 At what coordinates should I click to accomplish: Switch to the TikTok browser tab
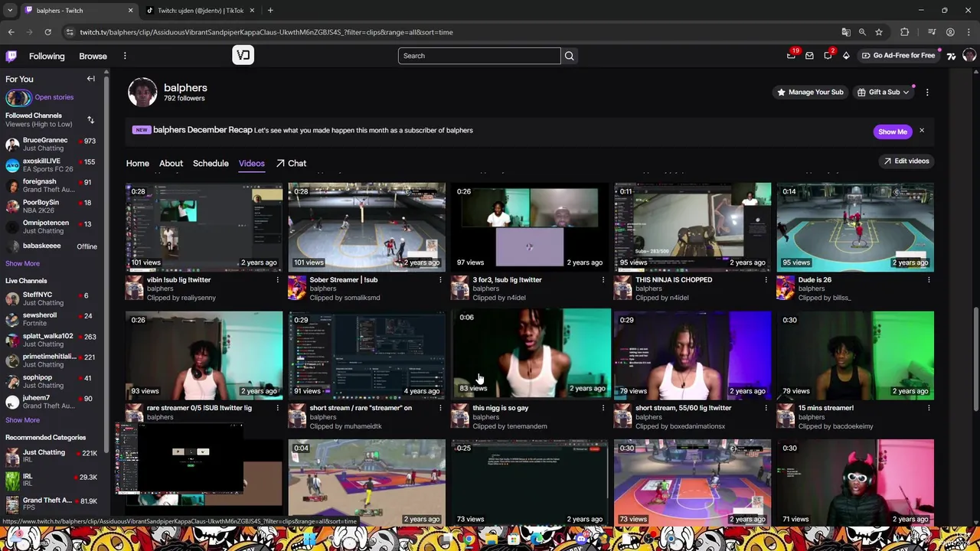pyautogui.click(x=201, y=10)
